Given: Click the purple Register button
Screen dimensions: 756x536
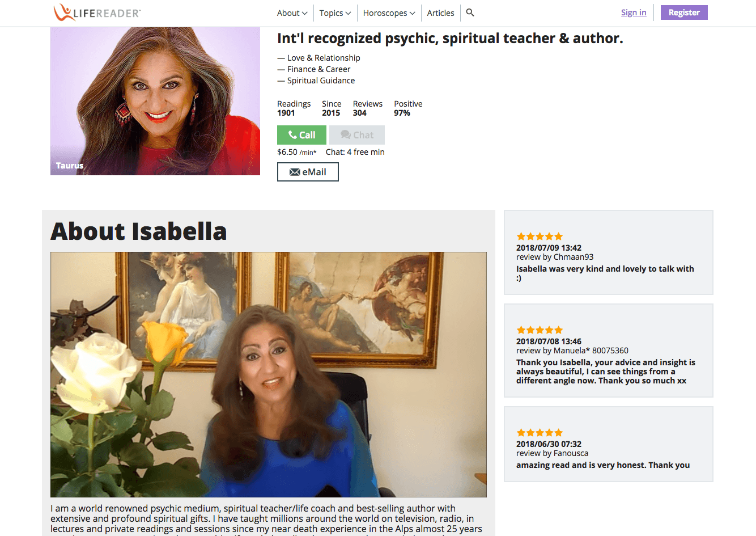Looking at the screenshot, I should click(684, 12).
